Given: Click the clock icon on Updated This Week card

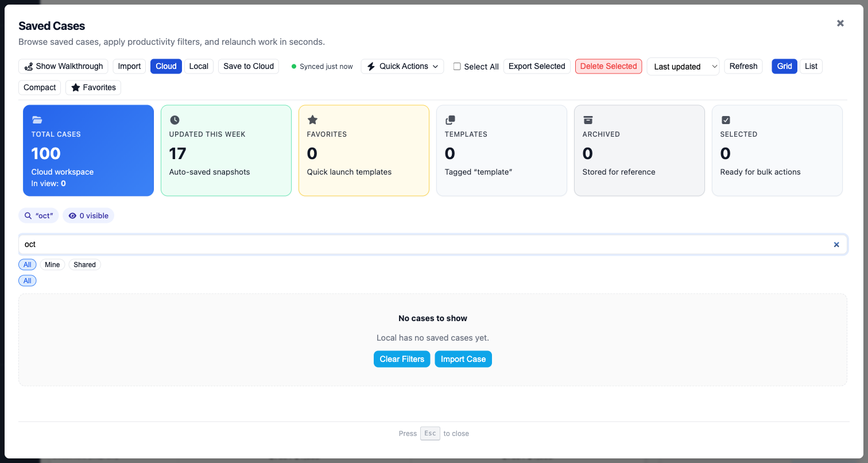Looking at the screenshot, I should click(175, 119).
